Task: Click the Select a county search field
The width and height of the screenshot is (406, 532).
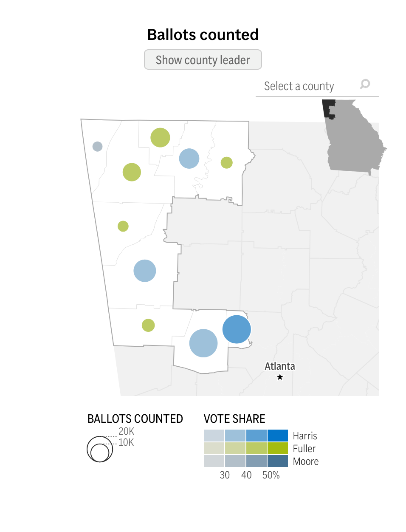Action: tap(306, 86)
